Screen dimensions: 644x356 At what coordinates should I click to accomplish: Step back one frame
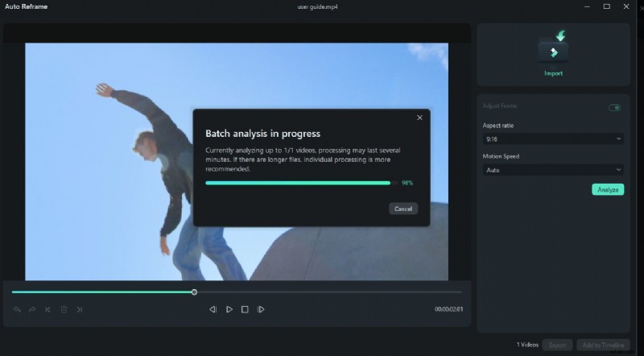click(213, 309)
